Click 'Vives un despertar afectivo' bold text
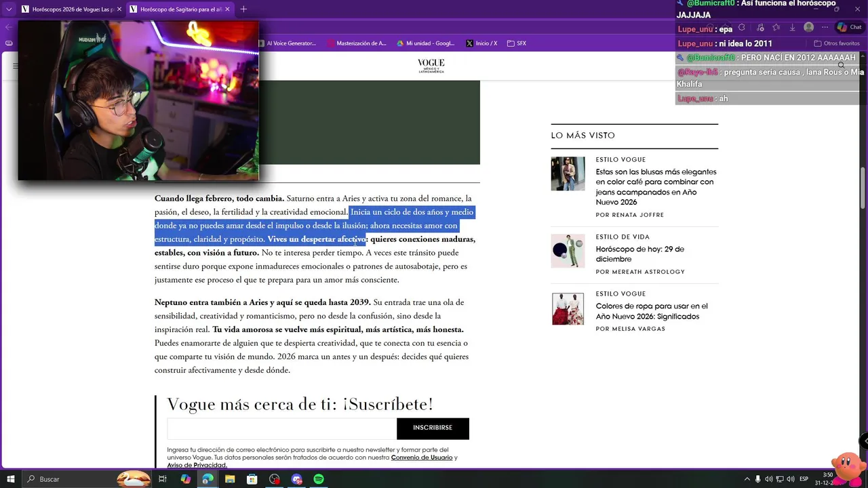Viewport: 868px width, 488px height. point(316,239)
